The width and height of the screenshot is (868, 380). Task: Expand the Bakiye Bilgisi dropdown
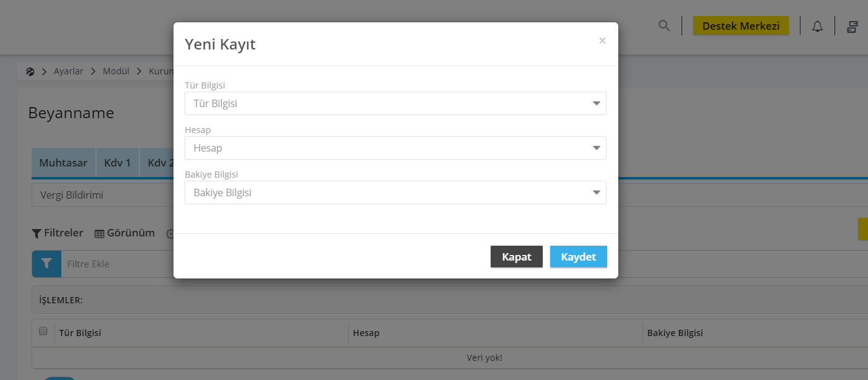395,192
